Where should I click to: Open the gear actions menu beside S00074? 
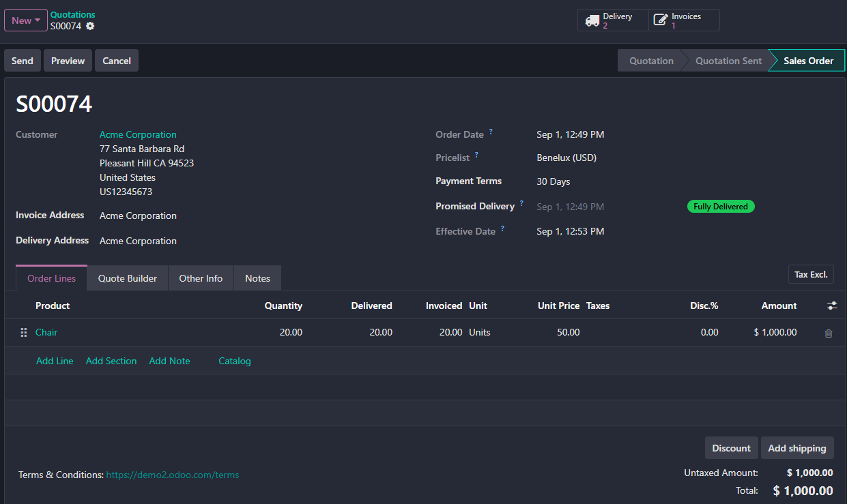90,26
